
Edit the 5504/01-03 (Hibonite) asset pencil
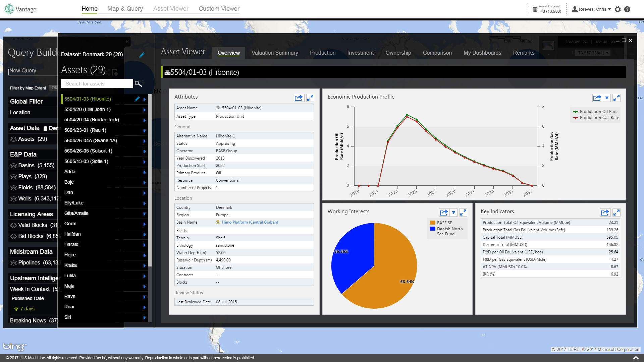[137, 99]
